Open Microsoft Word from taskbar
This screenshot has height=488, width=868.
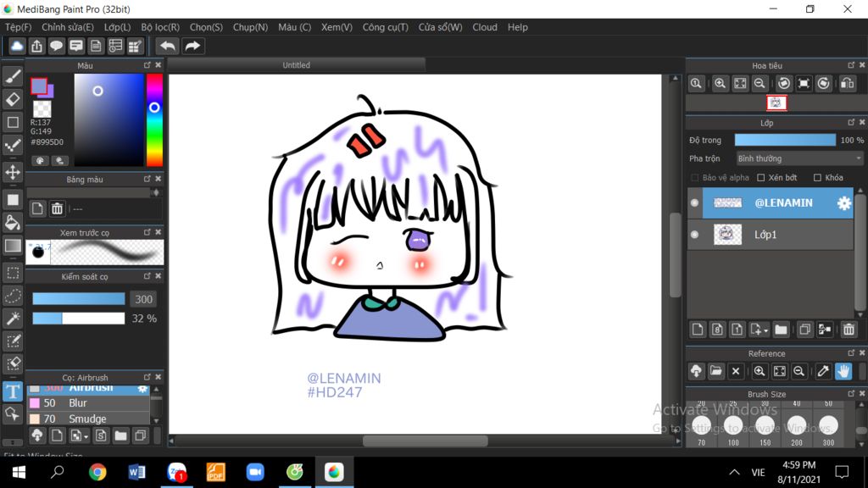[136, 472]
